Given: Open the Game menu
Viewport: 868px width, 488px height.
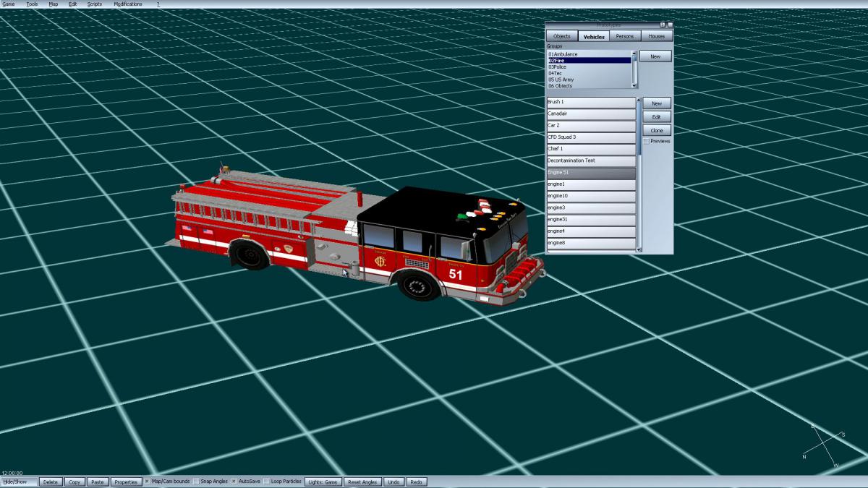Looking at the screenshot, I should click(x=9, y=4).
